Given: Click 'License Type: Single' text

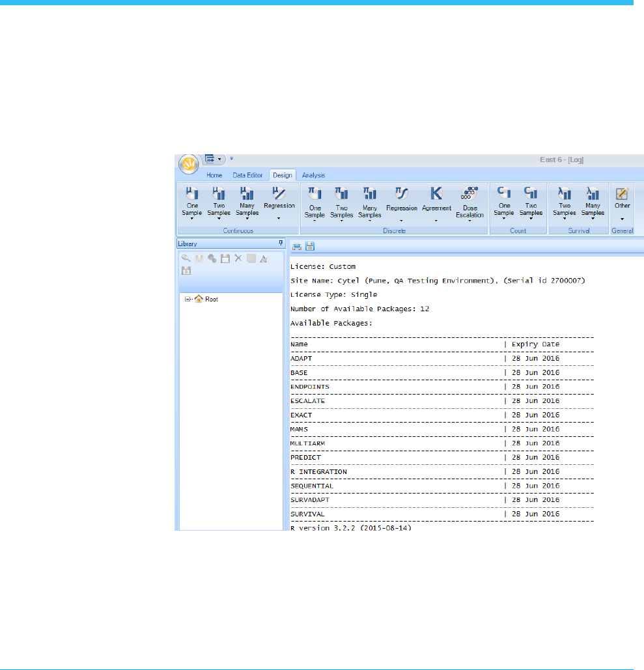Looking at the screenshot, I should [334, 295].
